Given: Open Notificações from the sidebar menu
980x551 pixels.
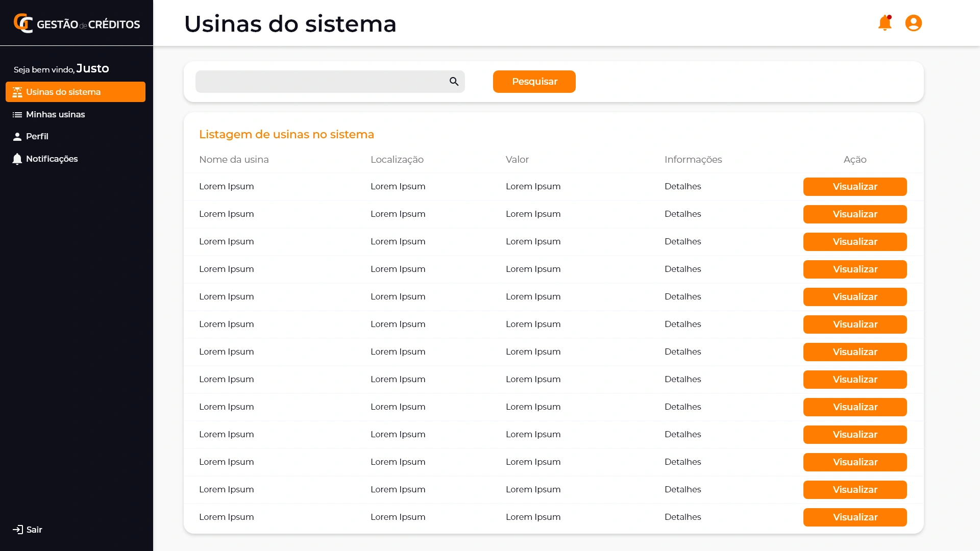Looking at the screenshot, I should [52, 159].
